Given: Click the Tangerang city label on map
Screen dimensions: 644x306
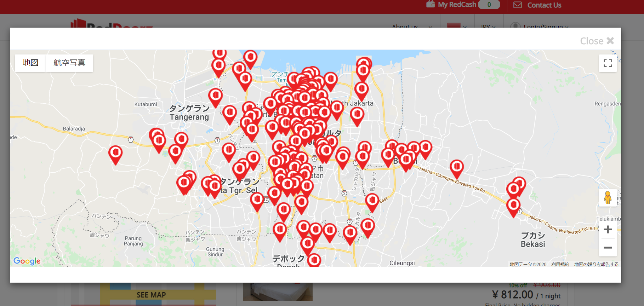Looking at the screenshot, I should (x=189, y=113).
